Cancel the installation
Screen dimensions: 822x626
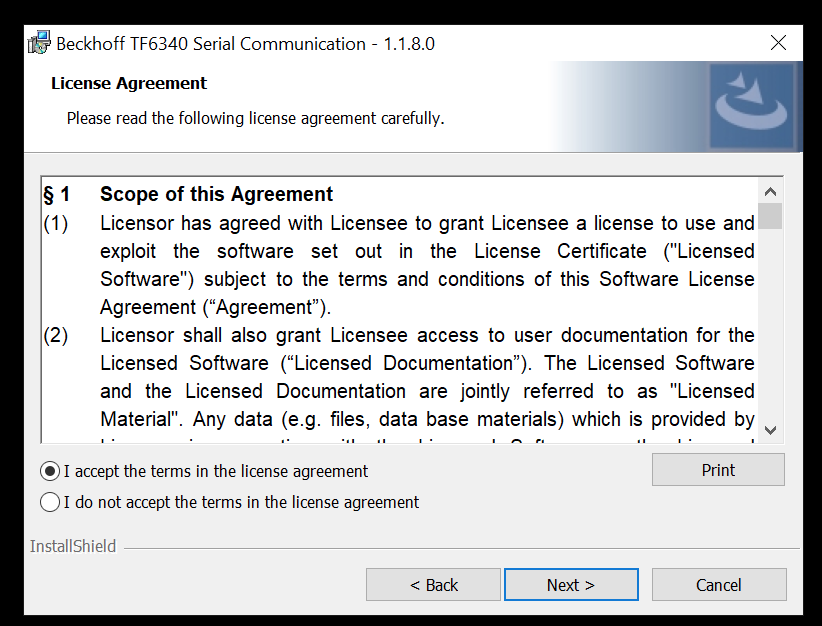[x=719, y=585]
